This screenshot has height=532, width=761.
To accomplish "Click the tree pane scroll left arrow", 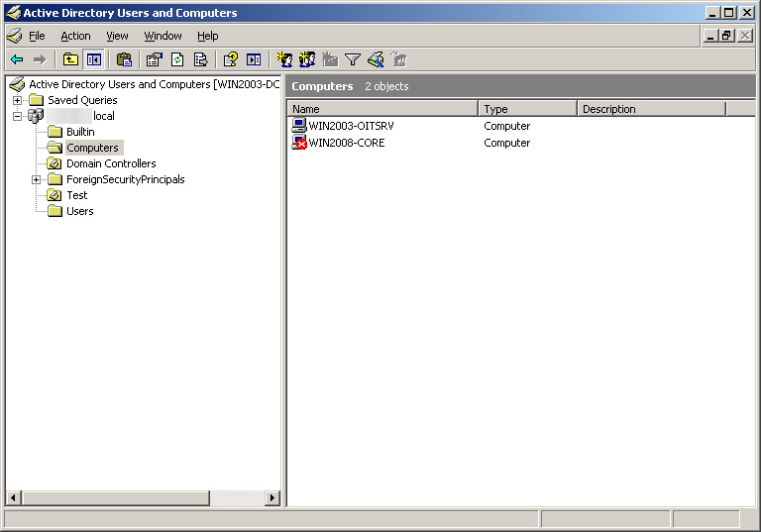I will pos(13,497).
